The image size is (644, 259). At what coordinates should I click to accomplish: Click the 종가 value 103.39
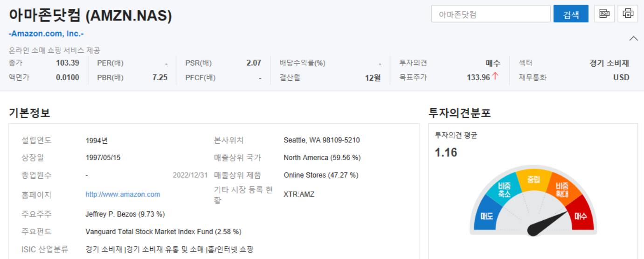(x=68, y=63)
